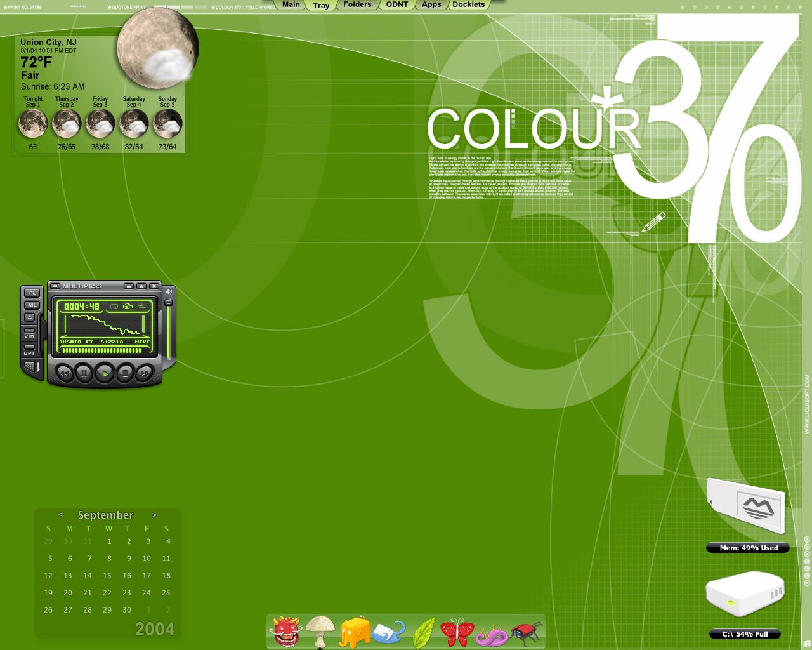Screen dimensions: 812x650
Task: Pause the current track
Action: (84, 373)
